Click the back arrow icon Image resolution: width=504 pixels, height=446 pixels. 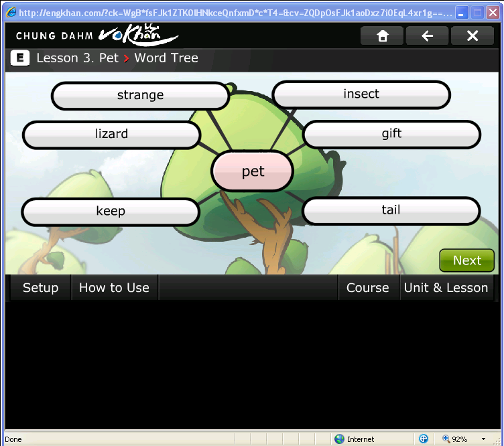click(427, 35)
